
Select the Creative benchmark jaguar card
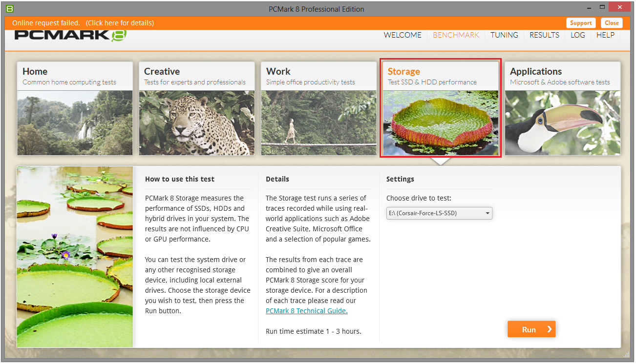196,108
